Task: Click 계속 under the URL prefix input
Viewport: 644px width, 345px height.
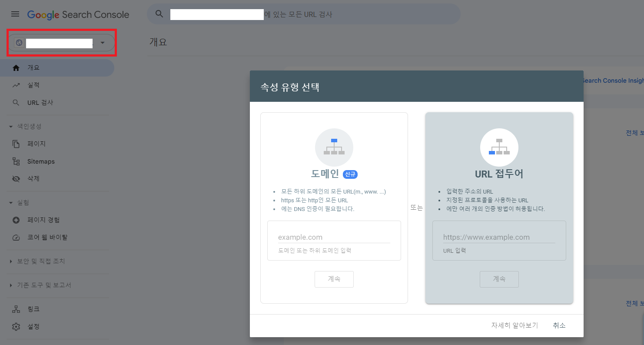Action: pyautogui.click(x=499, y=279)
